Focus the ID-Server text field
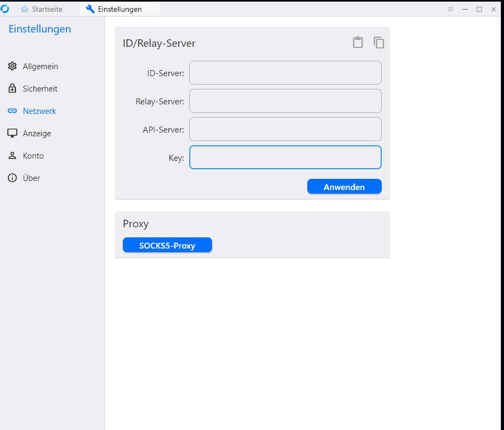The height and width of the screenshot is (430, 504). (x=285, y=73)
